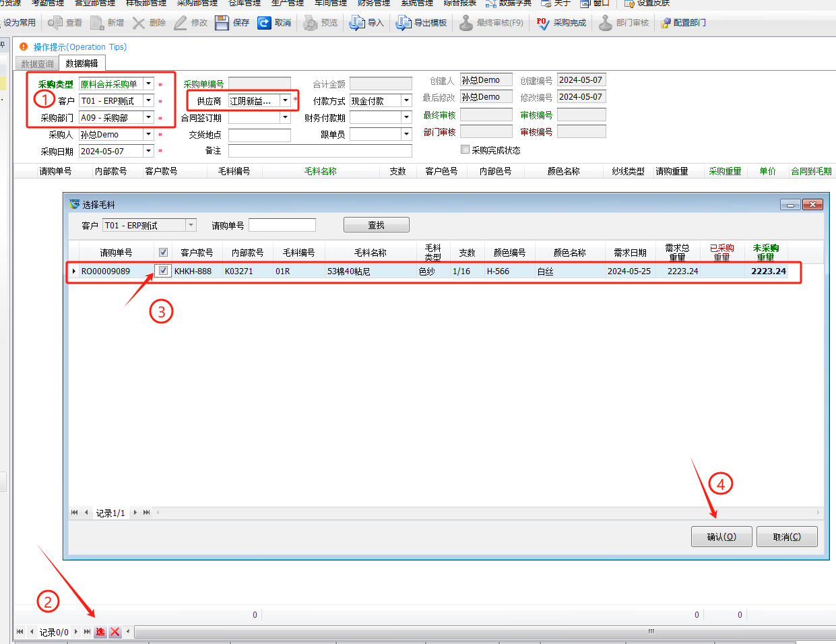
Task: Click the 部门审核 department audit icon
Action: coord(606,23)
